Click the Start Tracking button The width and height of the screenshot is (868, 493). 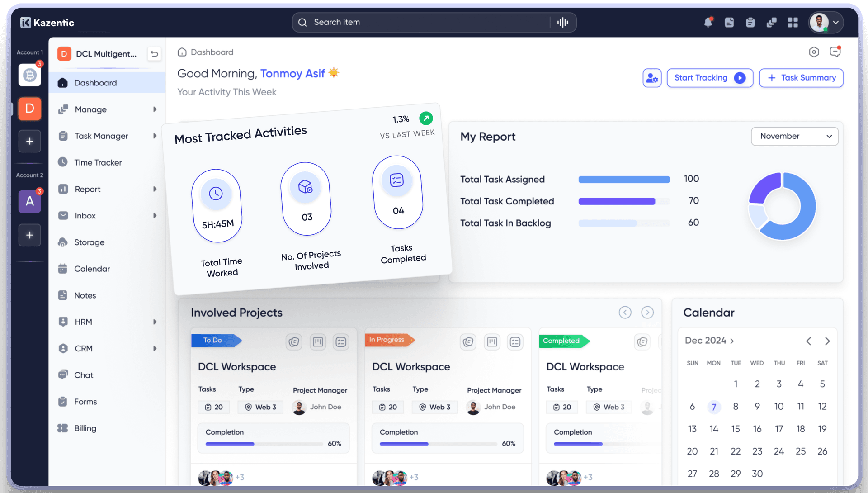710,78
